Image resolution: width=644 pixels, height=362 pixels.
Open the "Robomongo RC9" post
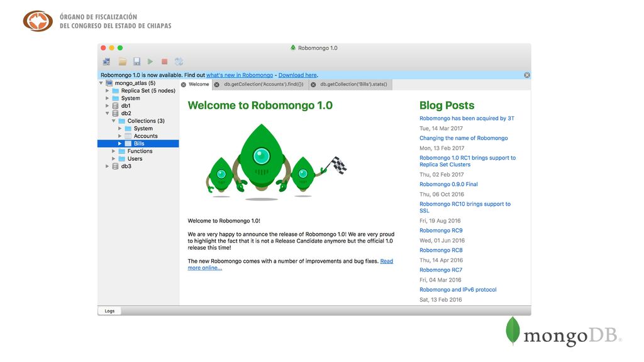pyautogui.click(x=441, y=230)
